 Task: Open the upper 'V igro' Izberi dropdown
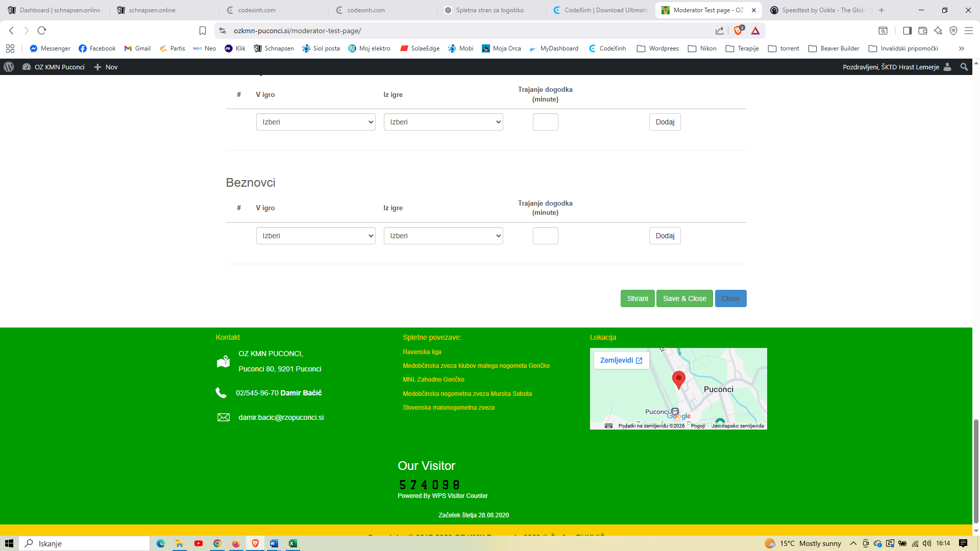(315, 122)
